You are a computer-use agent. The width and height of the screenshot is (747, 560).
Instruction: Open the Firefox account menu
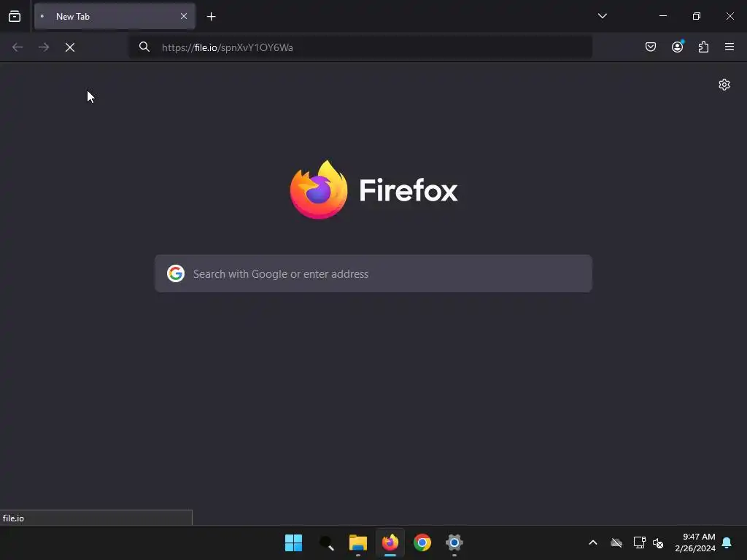pyautogui.click(x=677, y=47)
